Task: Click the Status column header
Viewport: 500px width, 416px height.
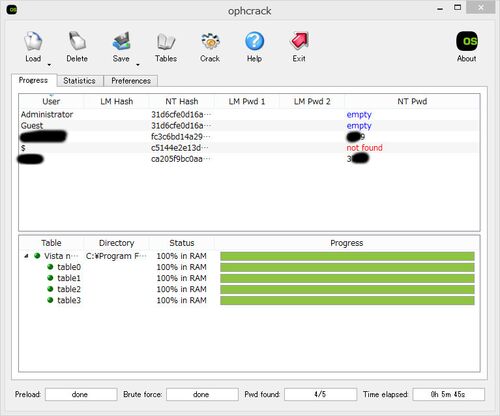Action: tap(182, 243)
